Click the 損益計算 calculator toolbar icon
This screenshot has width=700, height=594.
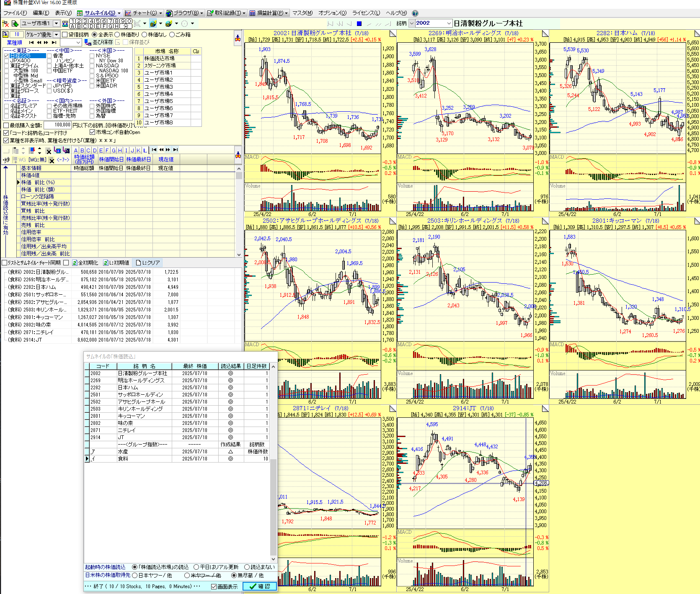pos(252,13)
